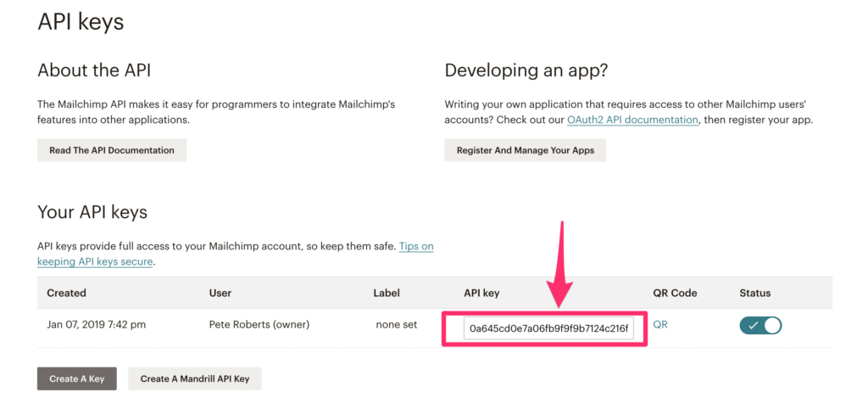Click the 'Developing an app?' heading

pyautogui.click(x=526, y=70)
